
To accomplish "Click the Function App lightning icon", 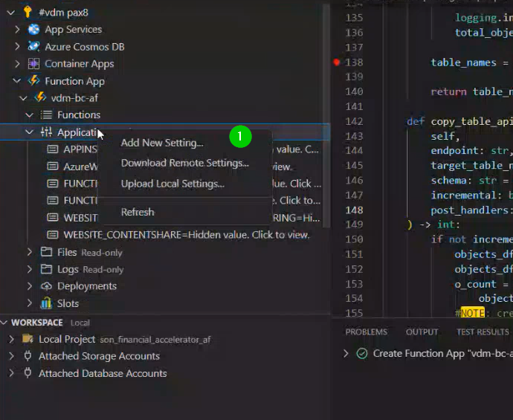I will (x=33, y=80).
